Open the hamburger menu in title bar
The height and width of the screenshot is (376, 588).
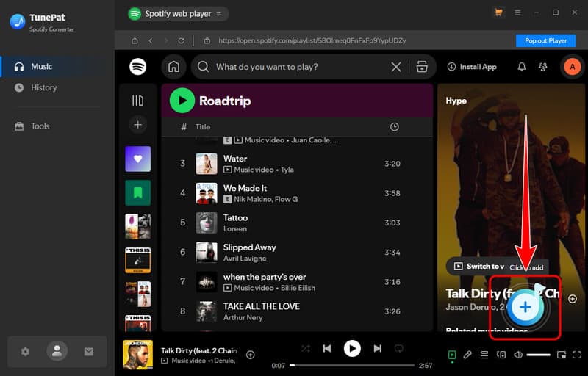coord(517,12)
